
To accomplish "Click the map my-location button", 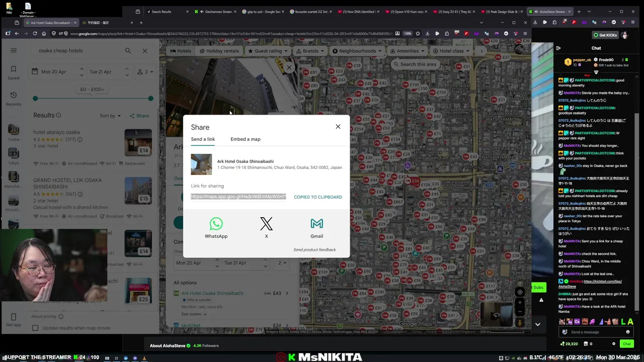I will pos(520,292).
